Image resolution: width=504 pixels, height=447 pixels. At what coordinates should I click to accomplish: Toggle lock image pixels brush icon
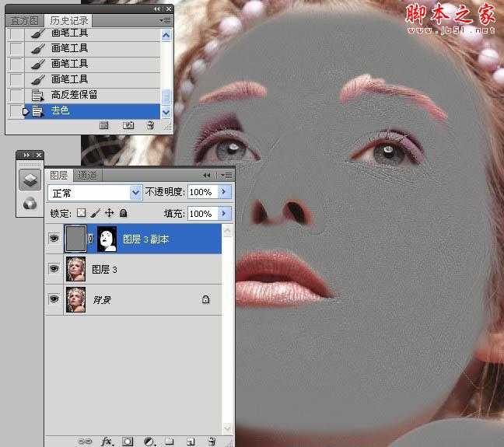(96, 213)
